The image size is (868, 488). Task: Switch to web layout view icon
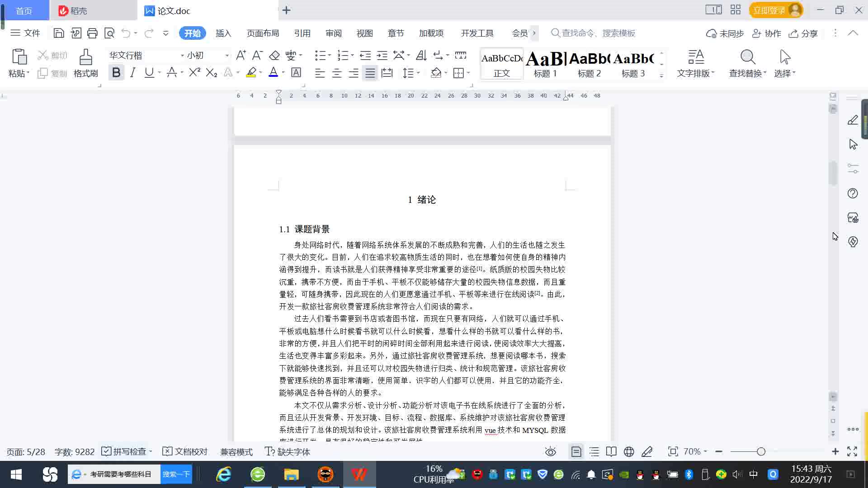click(x=629, y=451)
